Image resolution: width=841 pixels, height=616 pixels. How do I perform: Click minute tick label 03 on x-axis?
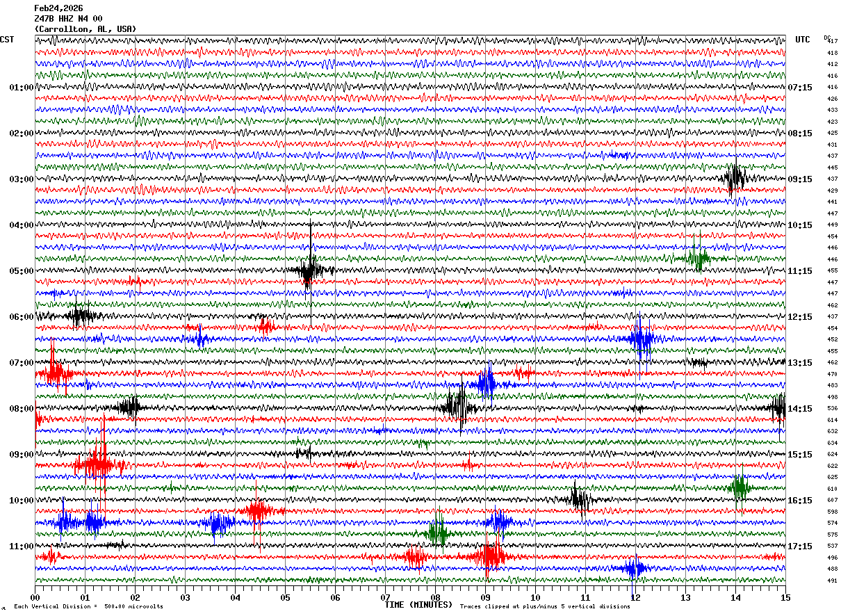185,597
